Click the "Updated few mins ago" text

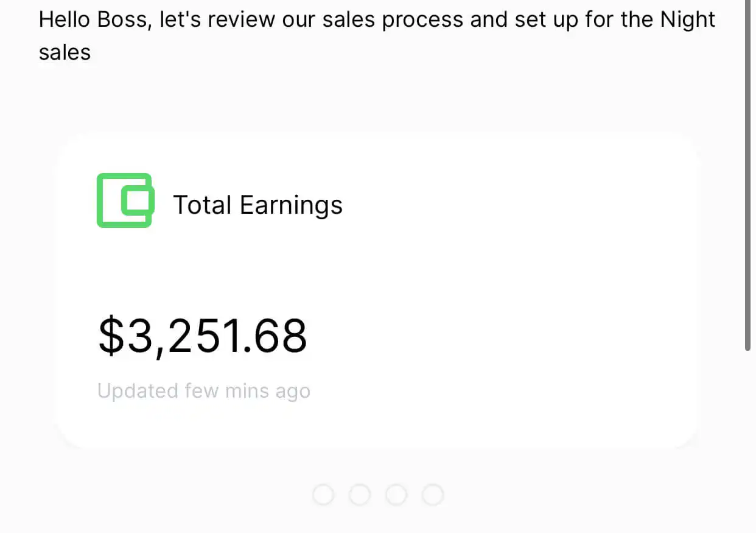(204, 391)
